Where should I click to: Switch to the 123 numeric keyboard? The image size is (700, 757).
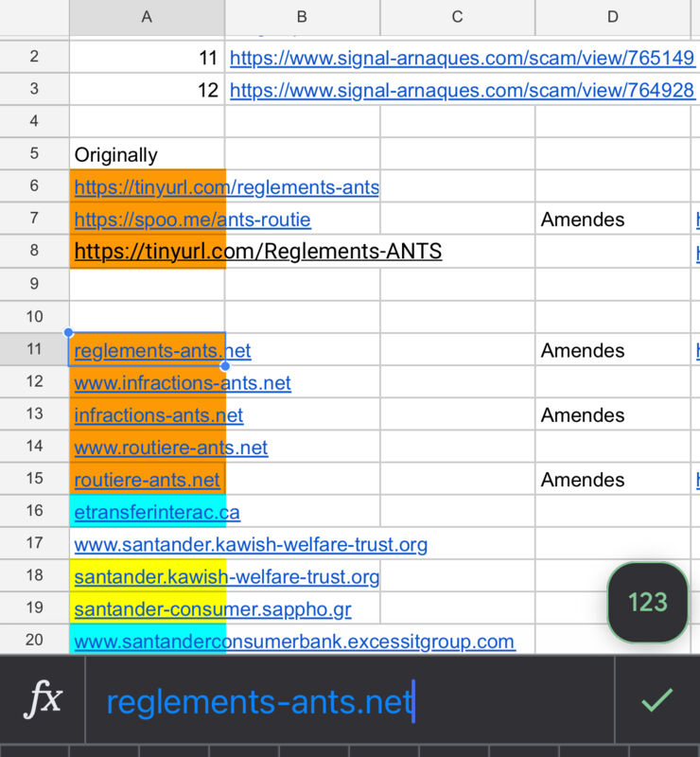[x=647, y=602]
